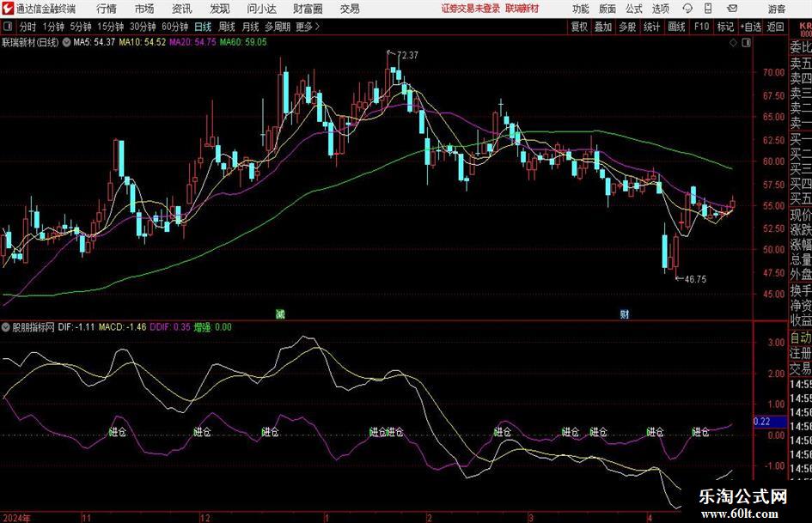Click the DDIF: 0.35 value
Screen dimensions: 812x523
coord(170,327)
